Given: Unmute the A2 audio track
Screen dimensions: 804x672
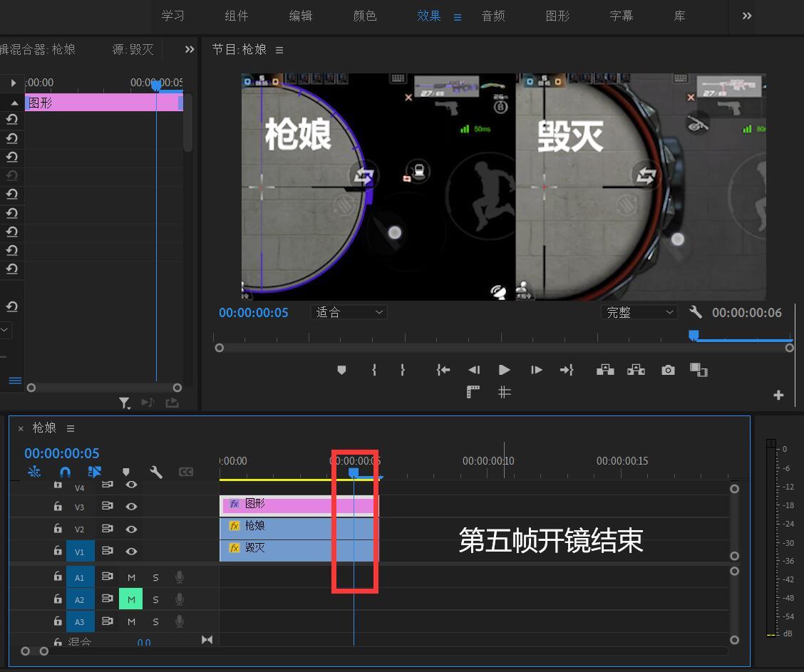Looking at the screenshot, I should [x=130, y=599].
